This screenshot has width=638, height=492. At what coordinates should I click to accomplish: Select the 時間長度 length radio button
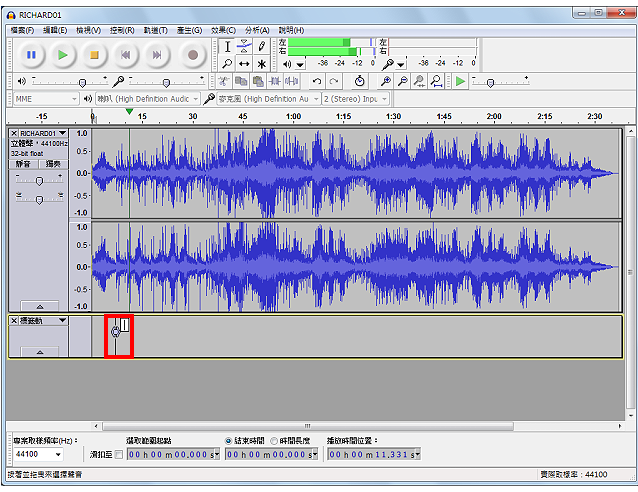274,441
